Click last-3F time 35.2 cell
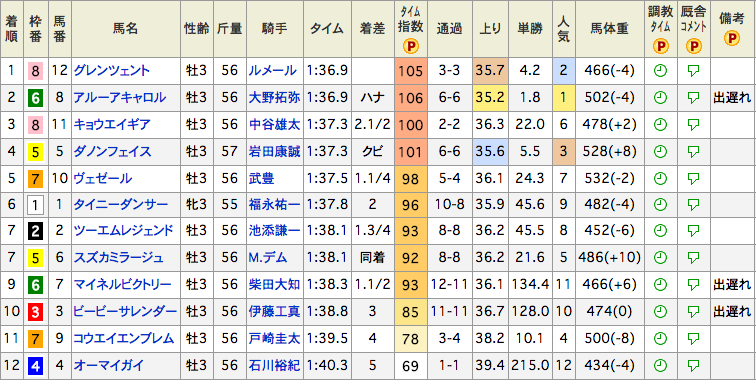Screen dimensions: 756x380 (x=490, y=98)
